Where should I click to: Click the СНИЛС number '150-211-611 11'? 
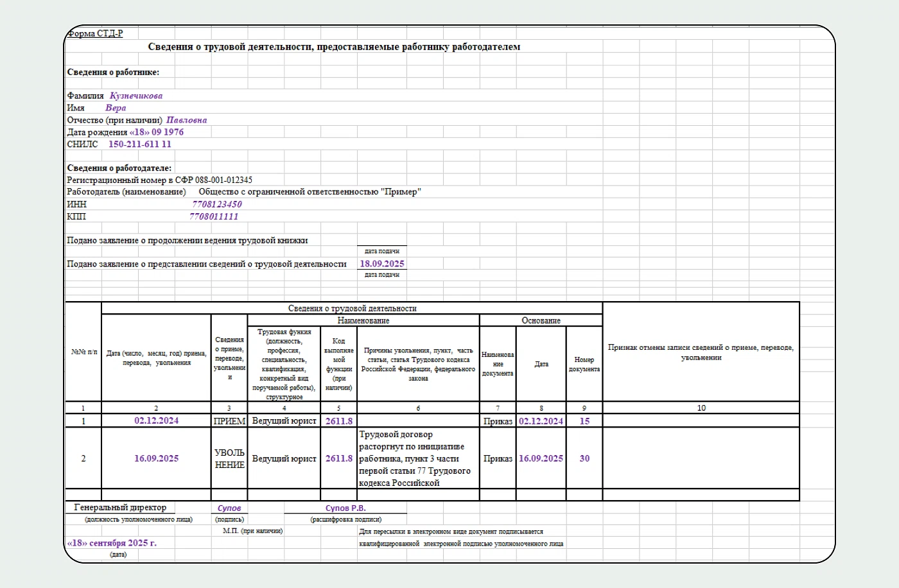140,144
